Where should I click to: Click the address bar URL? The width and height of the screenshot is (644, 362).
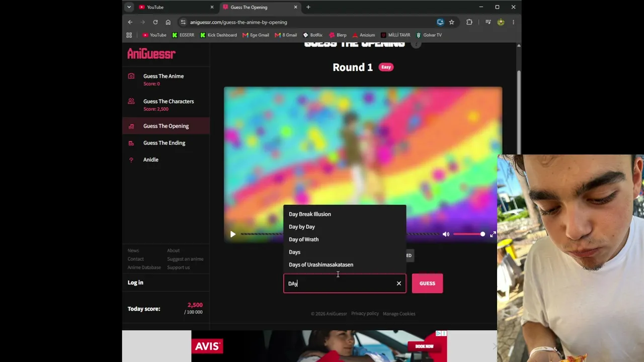[238, 22]
